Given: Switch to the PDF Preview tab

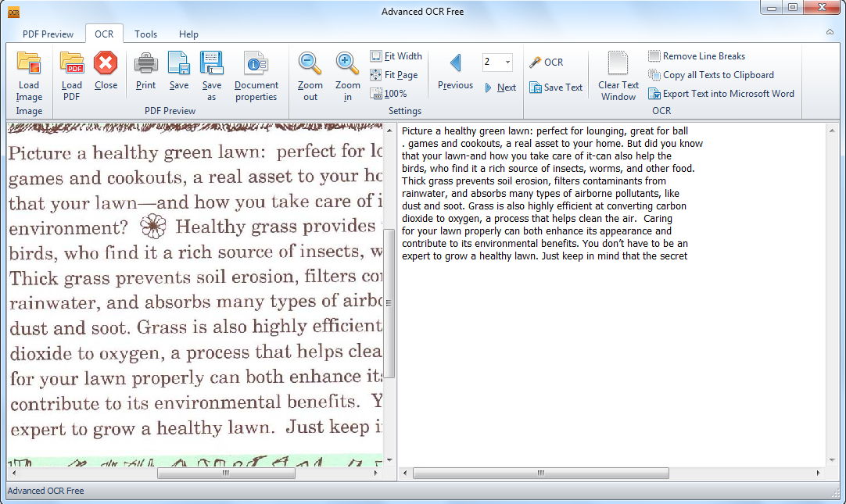Looking at the screenshot, I should tap(48, 34).
